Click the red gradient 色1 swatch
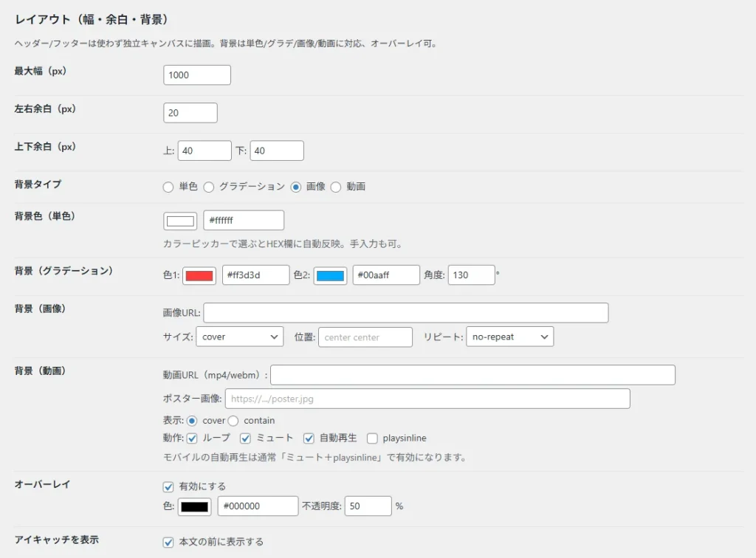This screenshot has width=756, height=558. point(199,275)
